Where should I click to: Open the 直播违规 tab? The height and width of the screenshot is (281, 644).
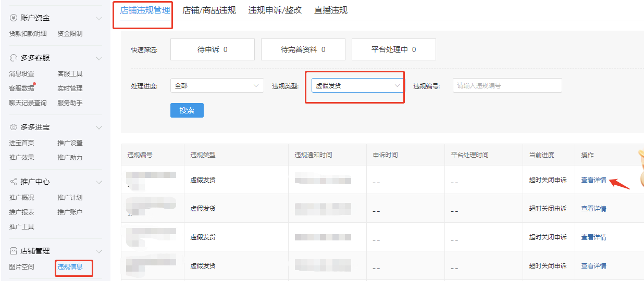coord(331,10)
